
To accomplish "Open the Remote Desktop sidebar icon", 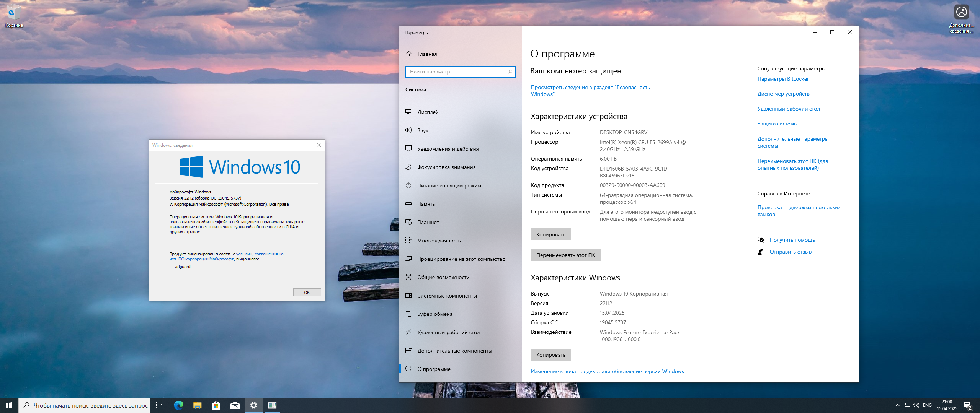I will click(x=408, y=332).
